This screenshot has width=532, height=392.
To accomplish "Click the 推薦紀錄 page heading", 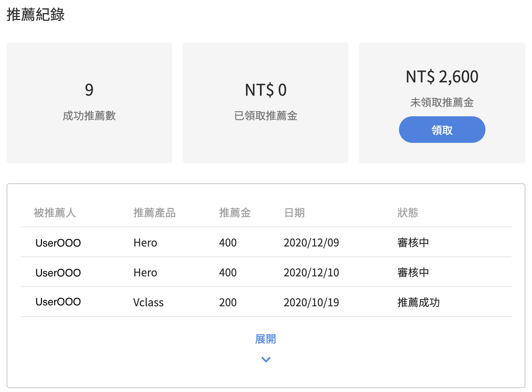I will point(36,15).
